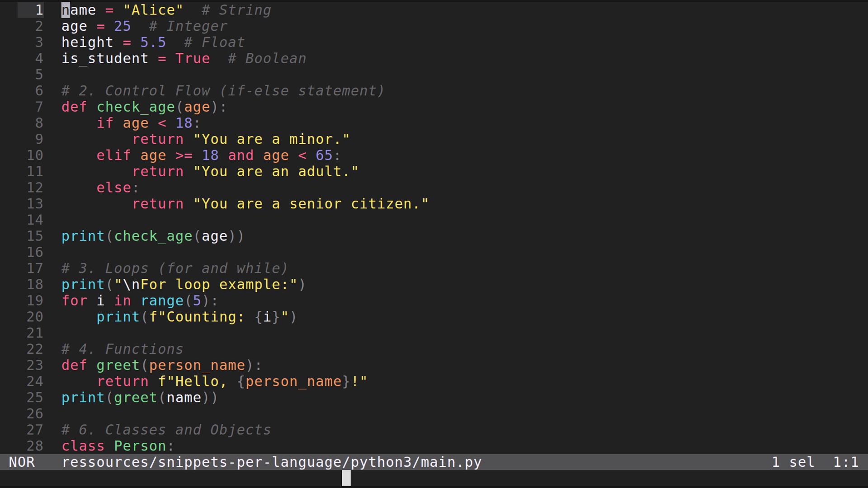Click line number 28 in the gutter

click(x=35, y=446)
